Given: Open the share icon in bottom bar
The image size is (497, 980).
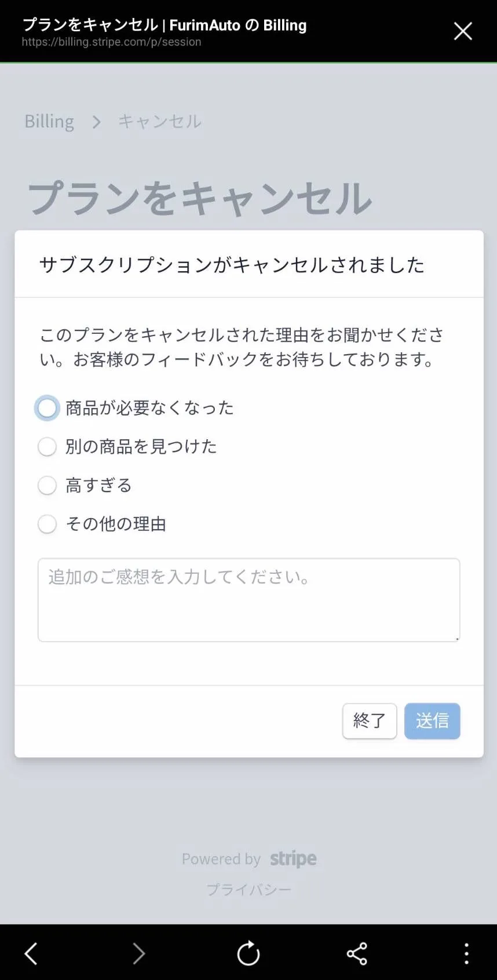Looking at the screenshot, I should (357, 953).
